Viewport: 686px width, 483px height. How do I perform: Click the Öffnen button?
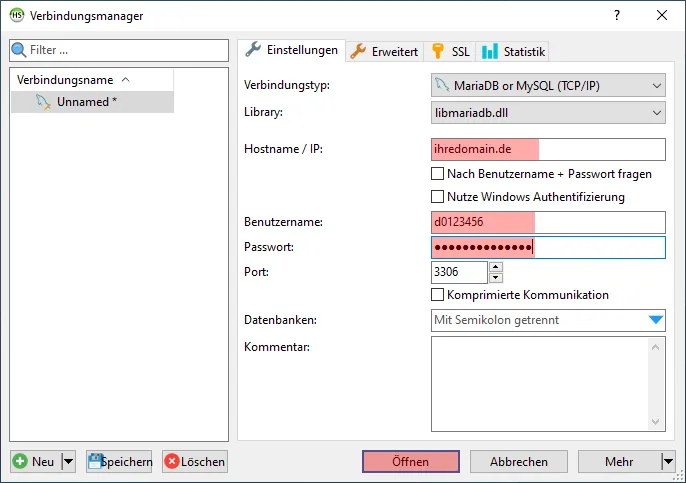point(410,462)
